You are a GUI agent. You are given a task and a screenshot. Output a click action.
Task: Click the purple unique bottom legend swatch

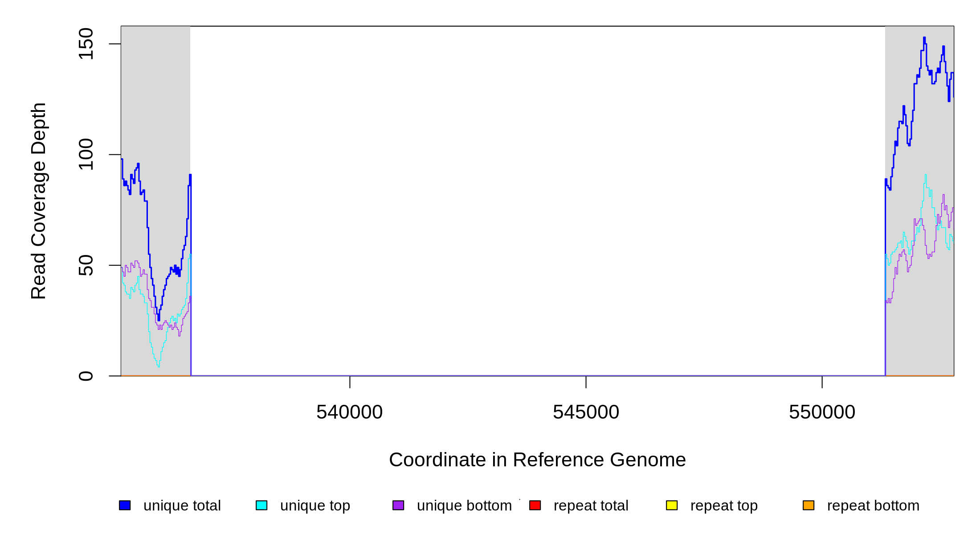[398, 505]
